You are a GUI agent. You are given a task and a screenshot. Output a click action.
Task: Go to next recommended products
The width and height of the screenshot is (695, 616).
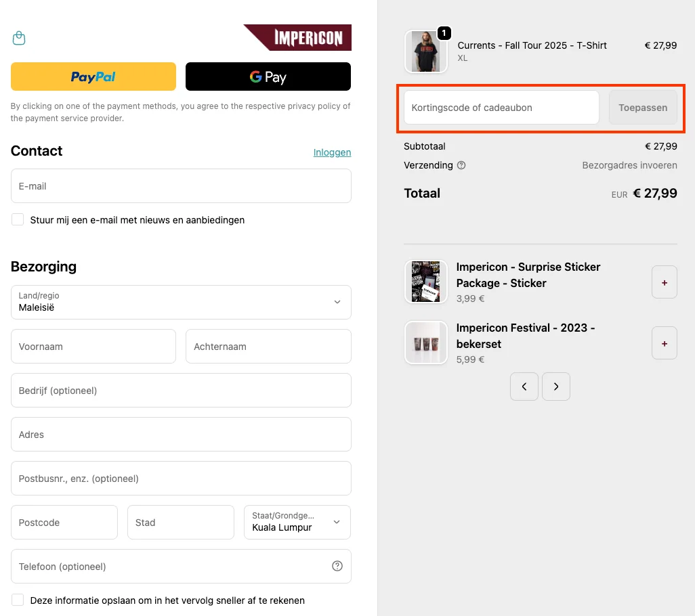(556, 387)
